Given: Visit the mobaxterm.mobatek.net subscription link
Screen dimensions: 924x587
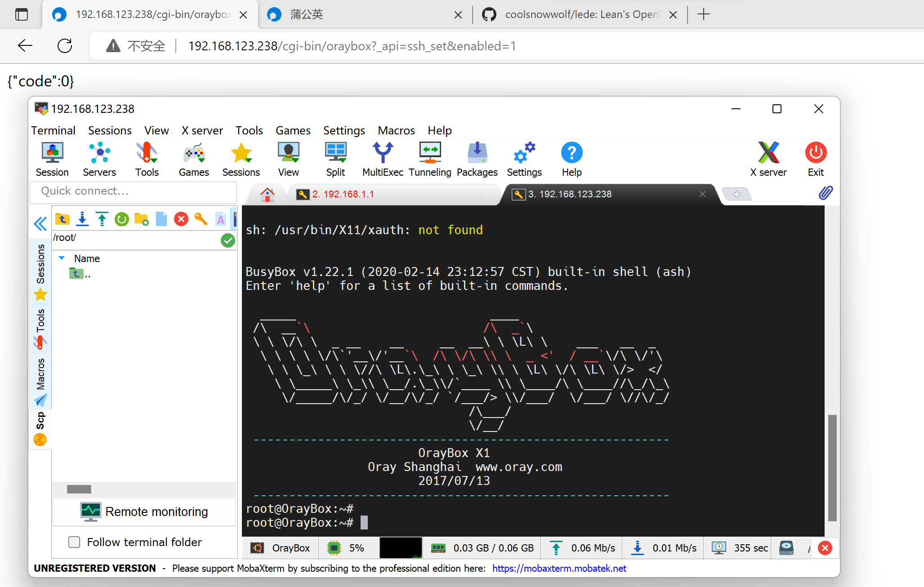Looking at the screenshot, I should (x=559, y=568).
